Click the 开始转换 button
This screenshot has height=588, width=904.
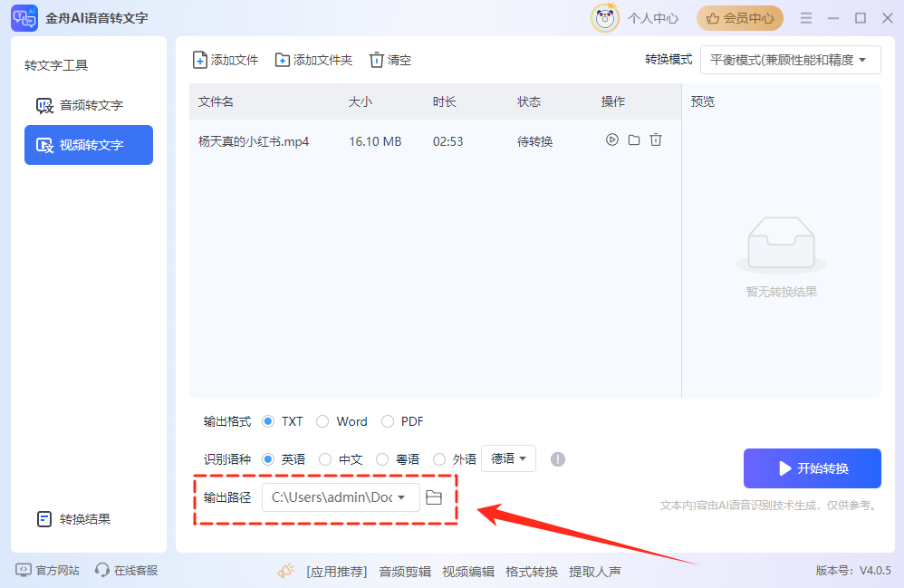(x=812, y=468)
